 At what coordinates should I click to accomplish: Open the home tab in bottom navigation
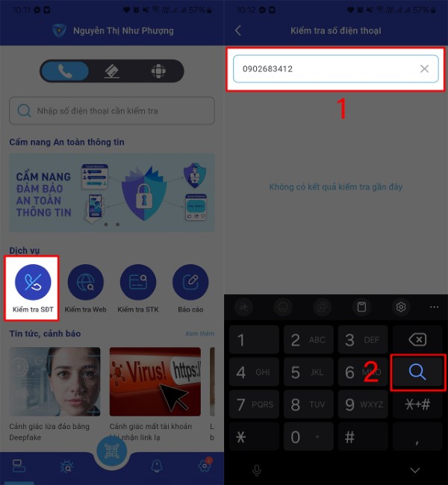pos(19,466)
